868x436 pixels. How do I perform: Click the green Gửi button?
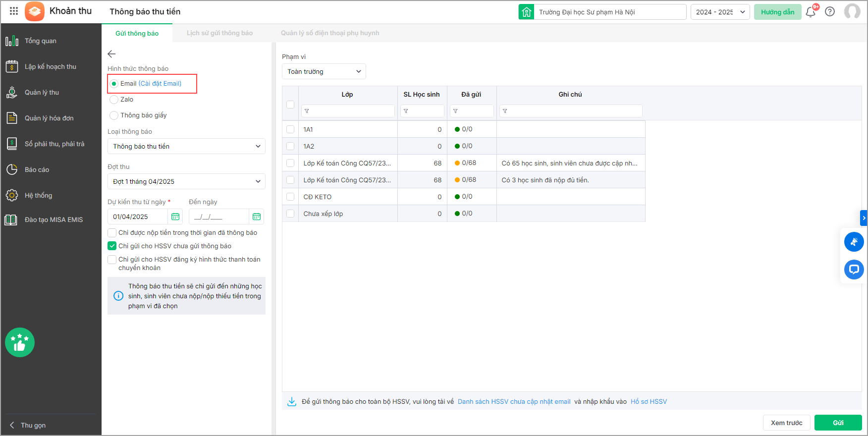(838, 423)
